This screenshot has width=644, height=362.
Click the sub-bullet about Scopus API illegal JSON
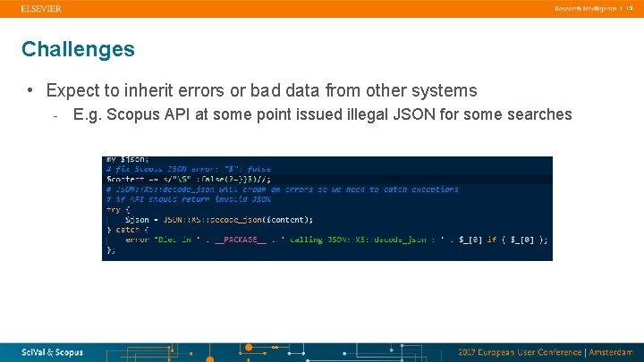[322, 114]
